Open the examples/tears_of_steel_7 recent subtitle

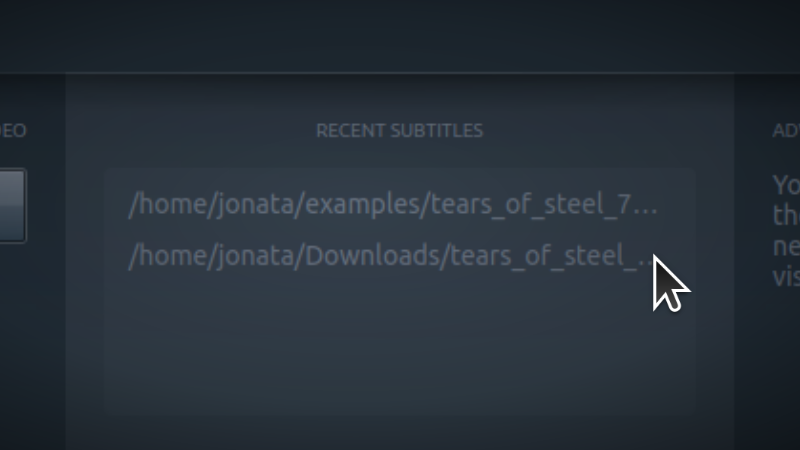(x=393, y=204)
